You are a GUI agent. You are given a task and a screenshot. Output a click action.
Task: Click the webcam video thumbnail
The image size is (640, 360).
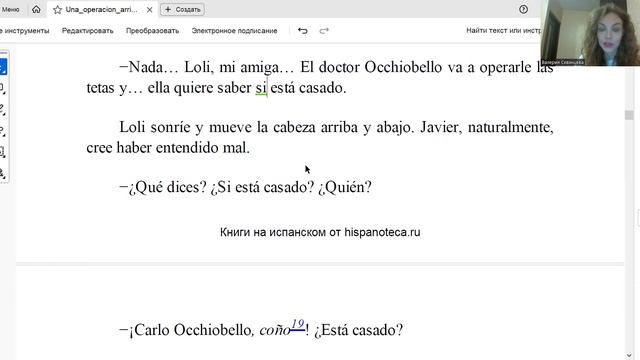pyautogui.click(x=590, y=33)
